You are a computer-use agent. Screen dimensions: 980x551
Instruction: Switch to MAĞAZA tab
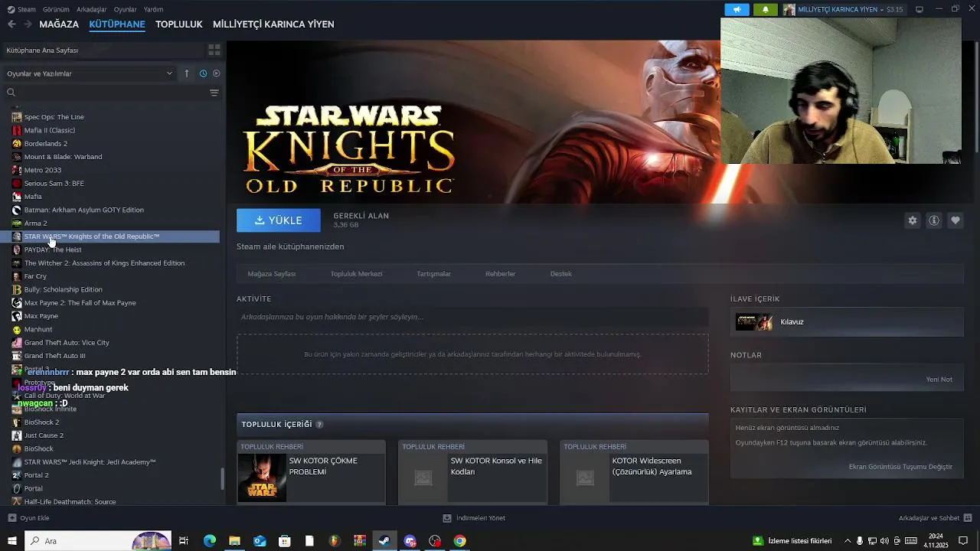coord(59,24)
